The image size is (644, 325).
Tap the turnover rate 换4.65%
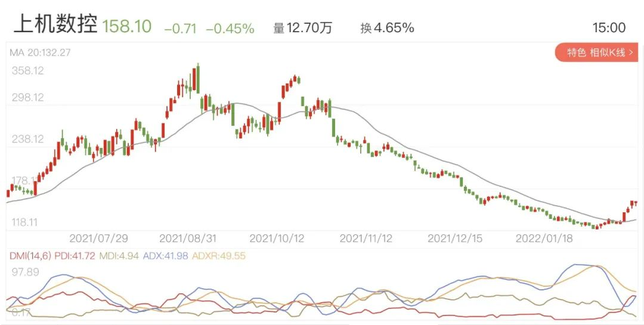coord(387,28)
